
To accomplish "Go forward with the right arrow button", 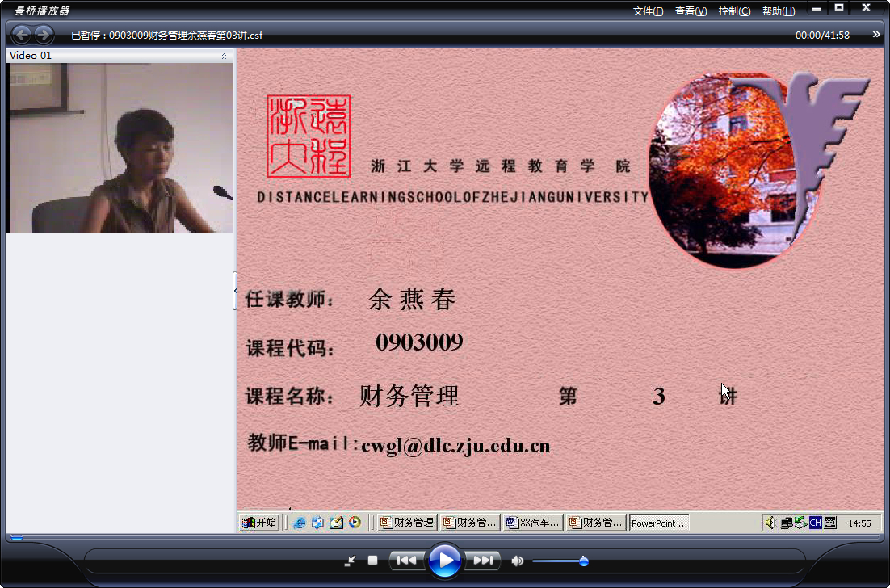I will click(44, 36).
